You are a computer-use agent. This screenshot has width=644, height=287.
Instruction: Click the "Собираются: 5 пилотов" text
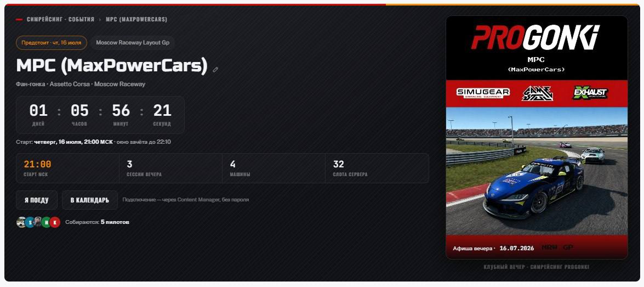(x=98, y=222)
